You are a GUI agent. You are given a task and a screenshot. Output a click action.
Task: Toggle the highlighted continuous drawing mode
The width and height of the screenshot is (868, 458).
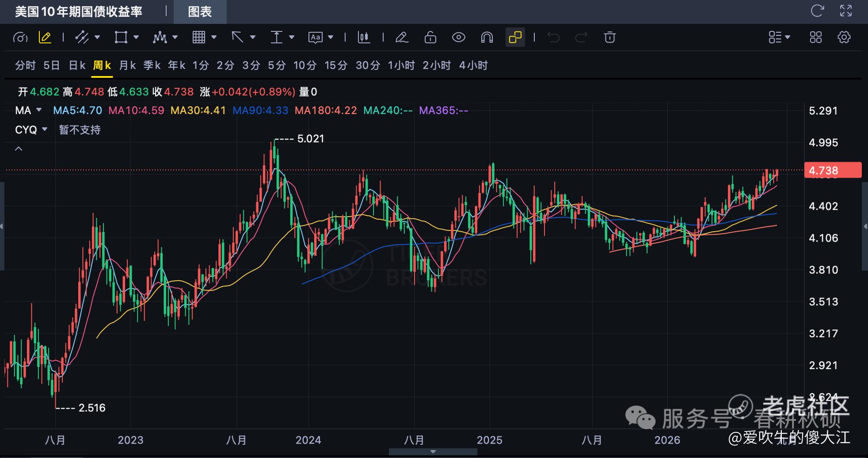(x=515, y=38)
